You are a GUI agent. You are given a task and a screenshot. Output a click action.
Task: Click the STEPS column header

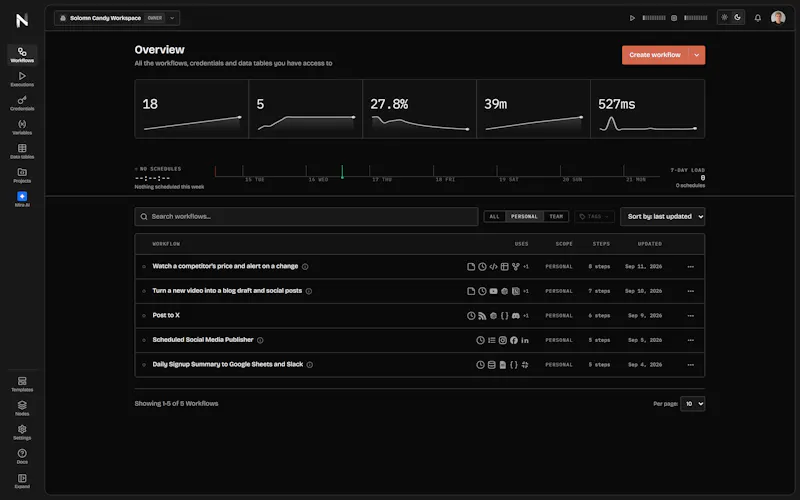point(601,244)
